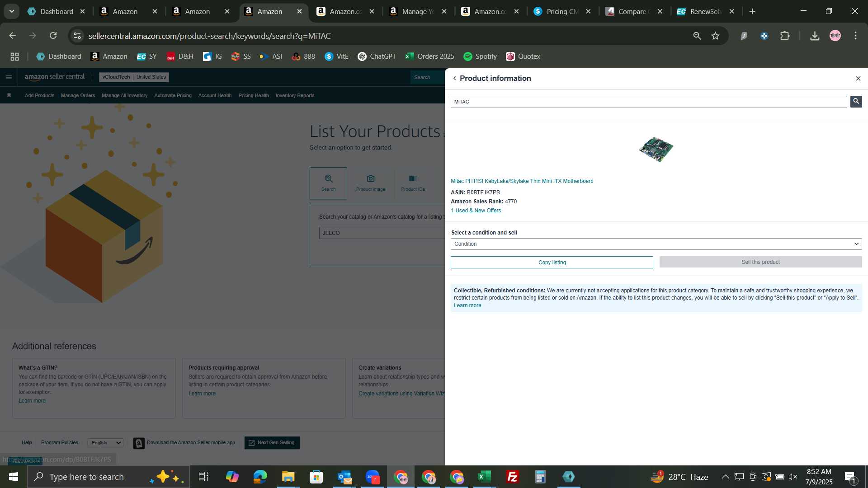Open the Help footer link
This screenshot has width=868, height=488.
click(27, 443)
